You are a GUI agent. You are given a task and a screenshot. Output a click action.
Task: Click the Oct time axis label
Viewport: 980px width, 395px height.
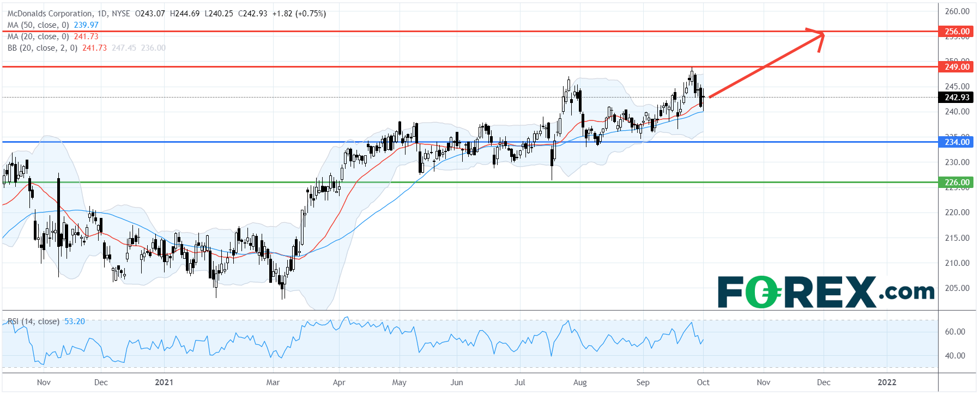(703, 382)
